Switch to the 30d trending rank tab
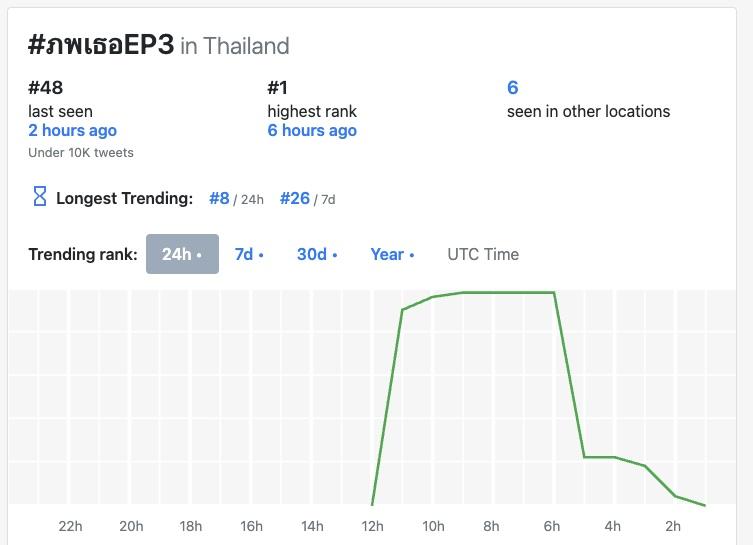 (x=316, y=254)
